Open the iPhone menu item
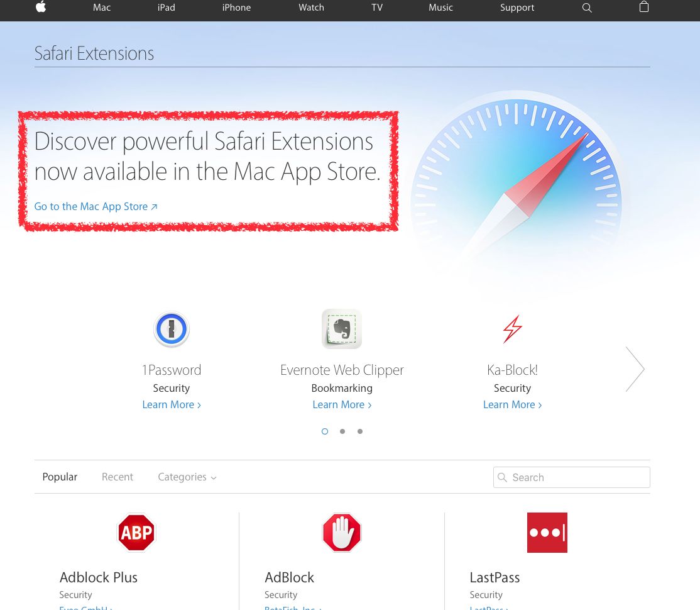700x610 pixels. 237,7
